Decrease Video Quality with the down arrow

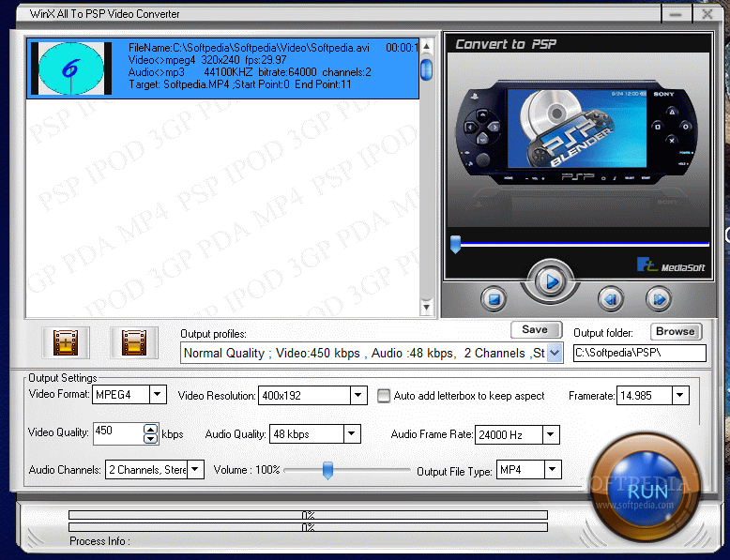[x=150, y=438]
